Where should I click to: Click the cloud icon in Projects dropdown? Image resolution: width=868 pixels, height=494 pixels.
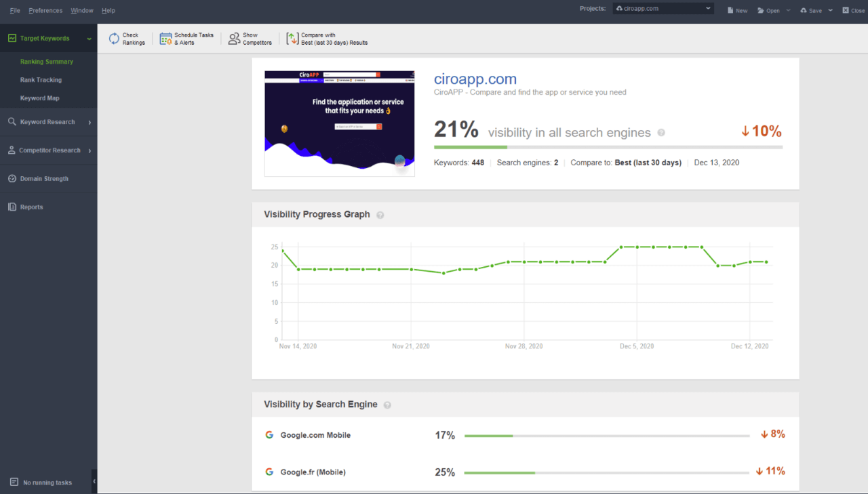[x=619, y=9]
